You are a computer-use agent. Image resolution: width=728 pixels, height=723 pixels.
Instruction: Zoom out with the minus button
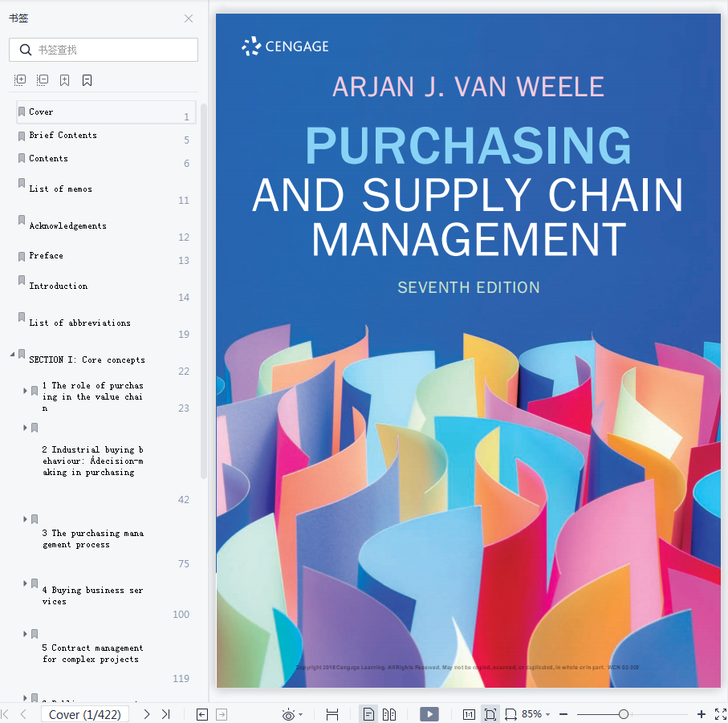click(x=563, y=714)
